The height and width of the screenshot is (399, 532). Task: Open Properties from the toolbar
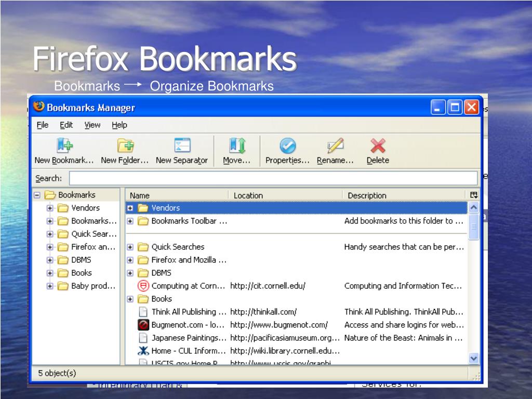tap(287, 151)
